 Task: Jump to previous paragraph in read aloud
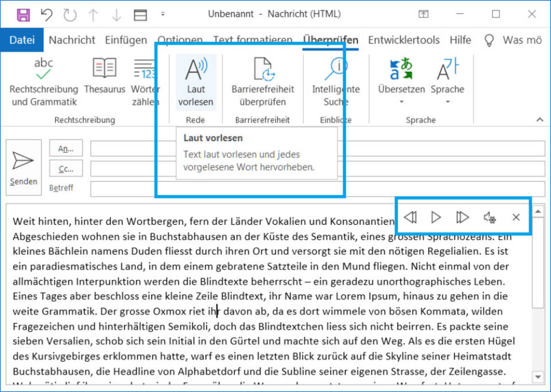pyautogui.click(x=410, y=217)
